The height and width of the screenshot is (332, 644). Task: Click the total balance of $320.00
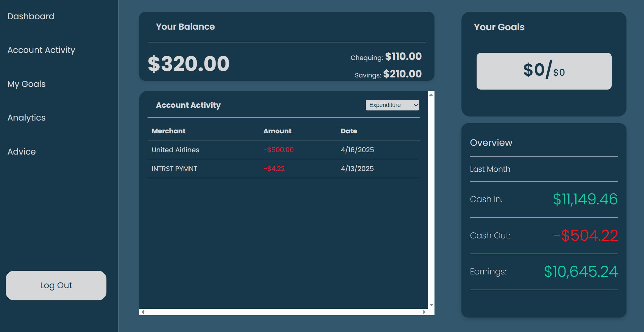[189, 63]
